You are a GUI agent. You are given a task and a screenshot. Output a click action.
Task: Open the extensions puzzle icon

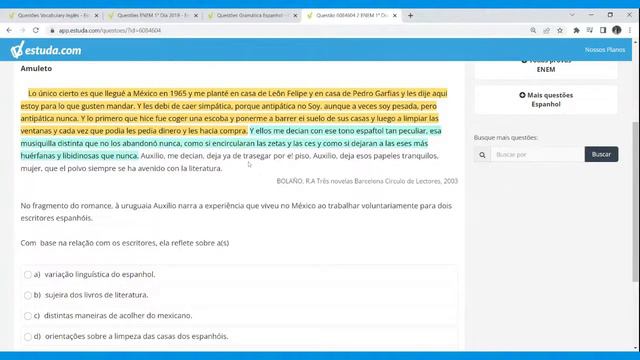(x=576, y=30)
